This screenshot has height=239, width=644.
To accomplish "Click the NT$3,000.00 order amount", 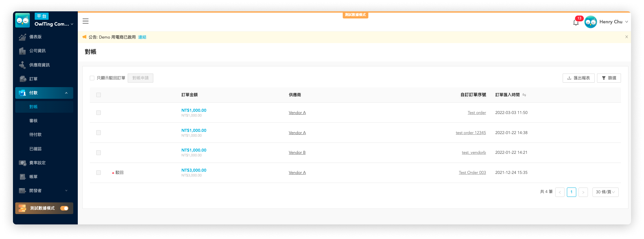I will point(194,170).
